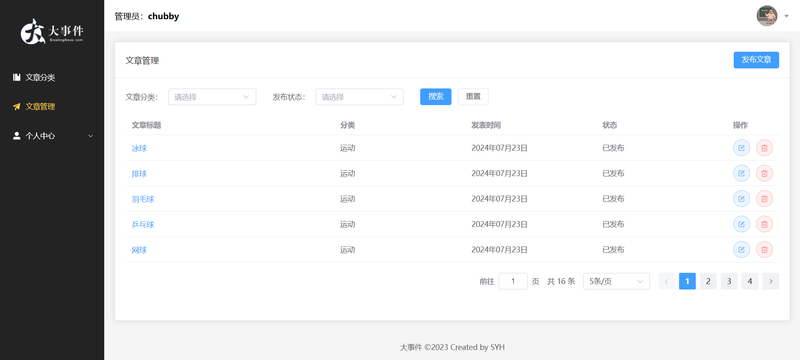Go to the previous page arrow

pyautogui.click(x=666, y=281)
